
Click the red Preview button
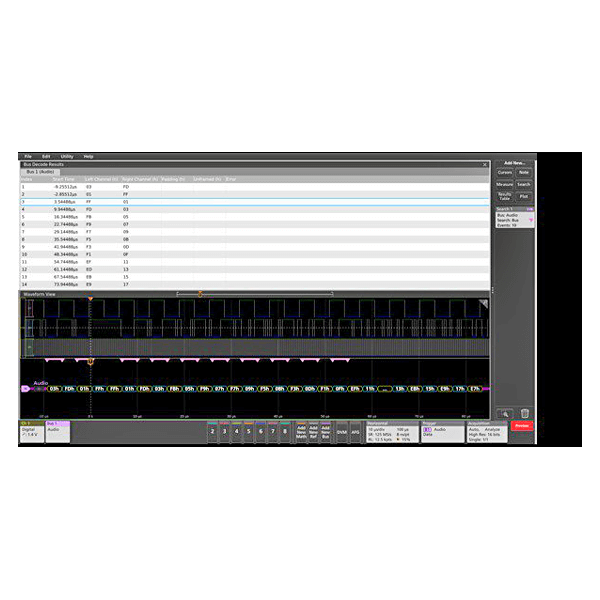pyautogui.click(x=522, y=426)
